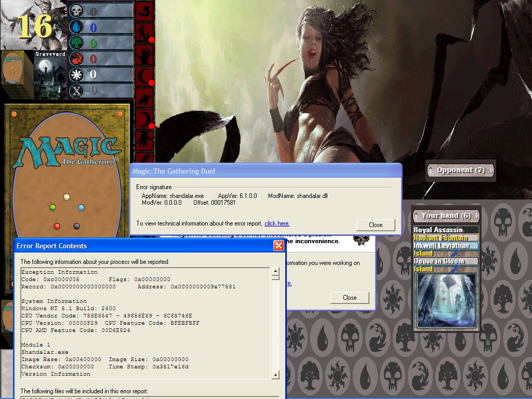532x399 pixels.
Task: Toggle red stop marker on second crescent phase
Action: coord(152,126)
